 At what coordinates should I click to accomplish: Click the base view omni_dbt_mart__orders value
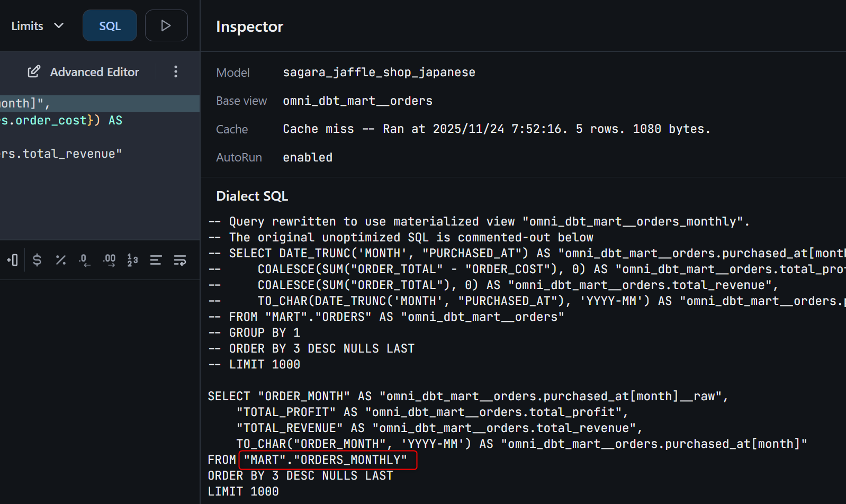click(357, 101)
